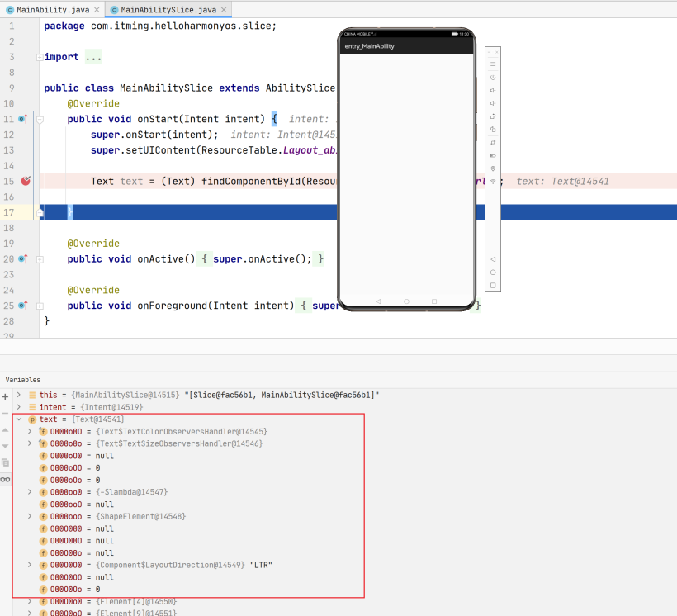This screenshot has width=677, height=616.
Task: Click the Back triangle on the emulator toolbar
Action: (493, 259)
